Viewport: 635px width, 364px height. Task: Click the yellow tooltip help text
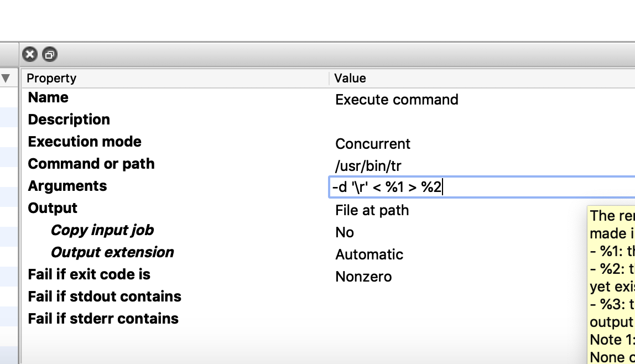pos(611,277)
